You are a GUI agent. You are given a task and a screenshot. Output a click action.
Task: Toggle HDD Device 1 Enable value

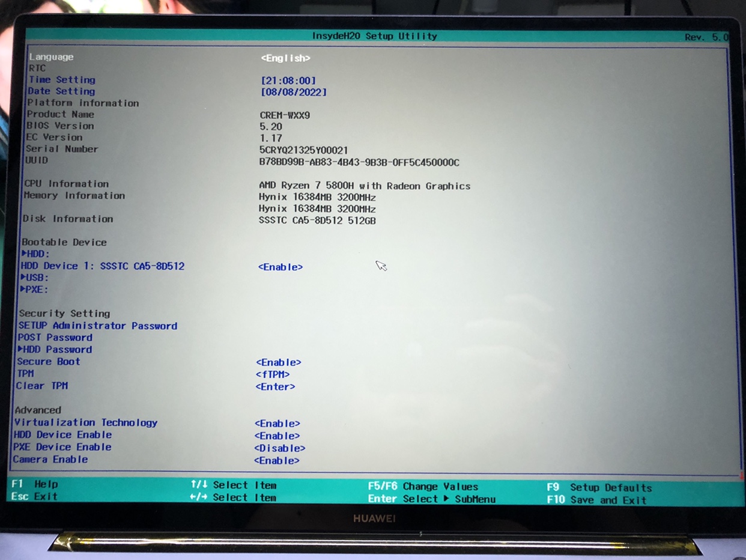(x=281, y=267)
